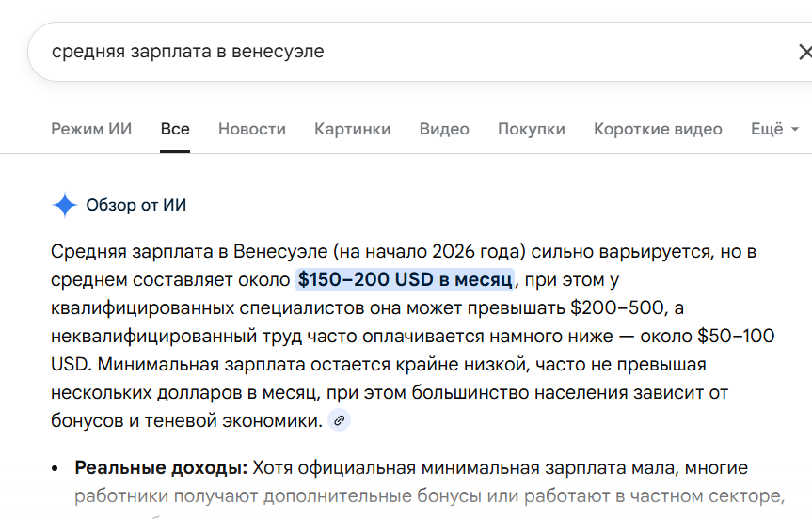Select the Все results tab
The width and height of the screenshot is (812, 519).
(x=175, y=129)
